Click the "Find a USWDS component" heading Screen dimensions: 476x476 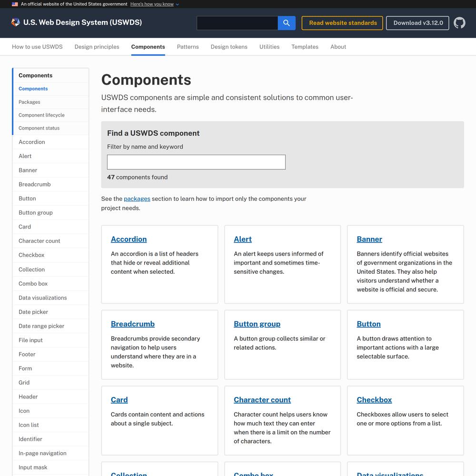(153, 133)
